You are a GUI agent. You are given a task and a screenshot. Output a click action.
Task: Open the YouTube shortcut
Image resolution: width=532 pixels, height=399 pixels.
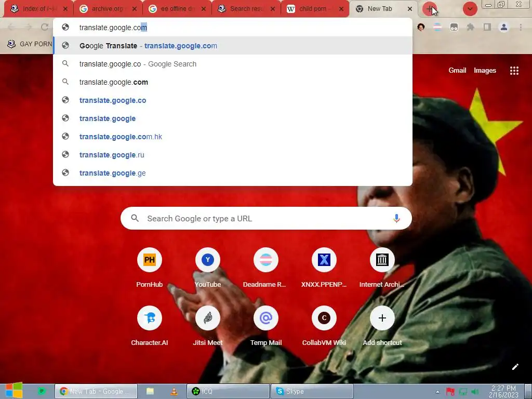[208, 268]
